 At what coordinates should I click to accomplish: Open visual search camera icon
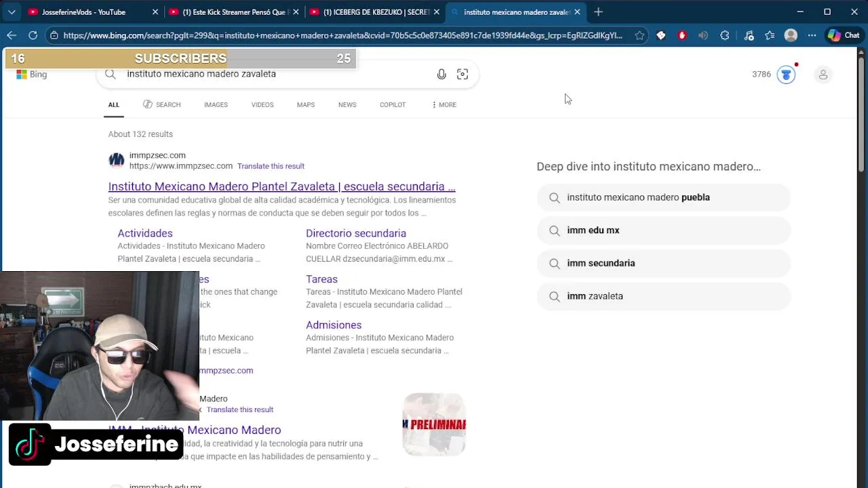click(462, 75)
